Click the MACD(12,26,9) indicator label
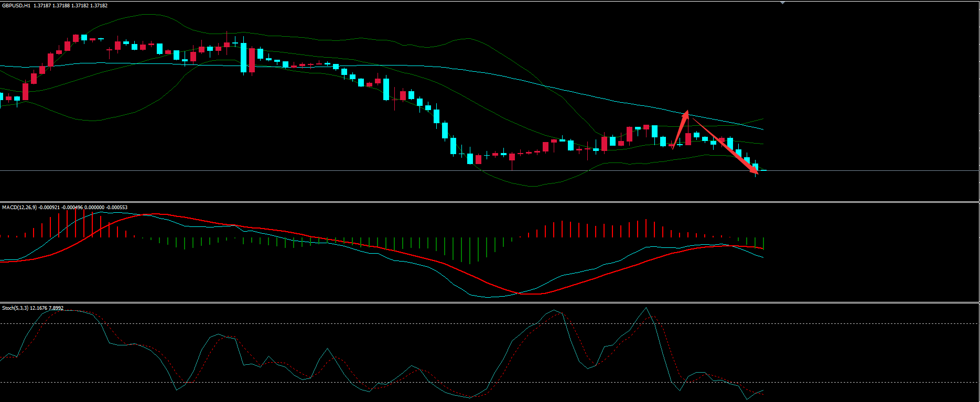The width and height of the screenshot is (980, 402). [19, 208]
